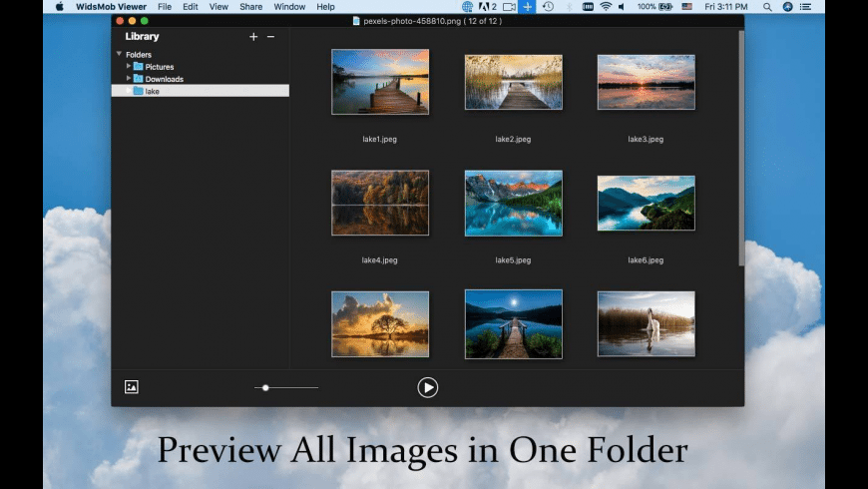Expand the Pictures folder

coord(129,66)
